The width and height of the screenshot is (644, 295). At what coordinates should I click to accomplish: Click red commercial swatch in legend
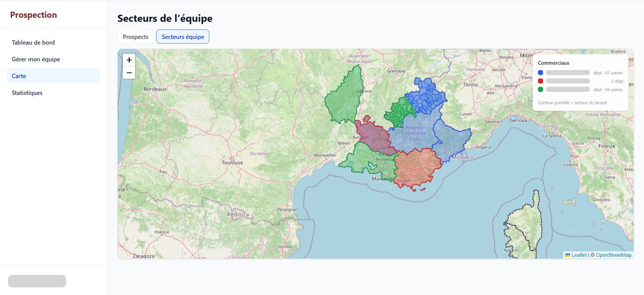pos(540,81)
